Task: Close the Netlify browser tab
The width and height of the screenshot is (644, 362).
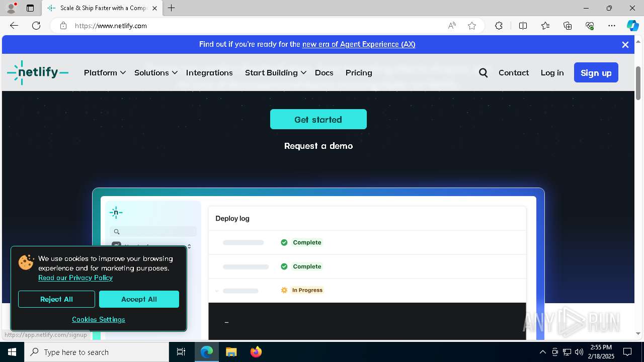Action: [154, 8]
